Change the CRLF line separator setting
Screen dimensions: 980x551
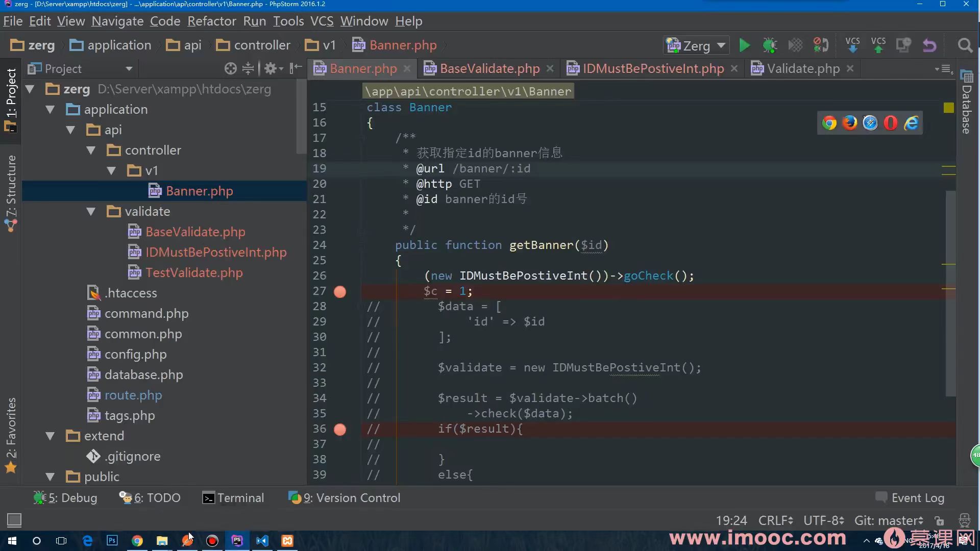click(775, 520)
